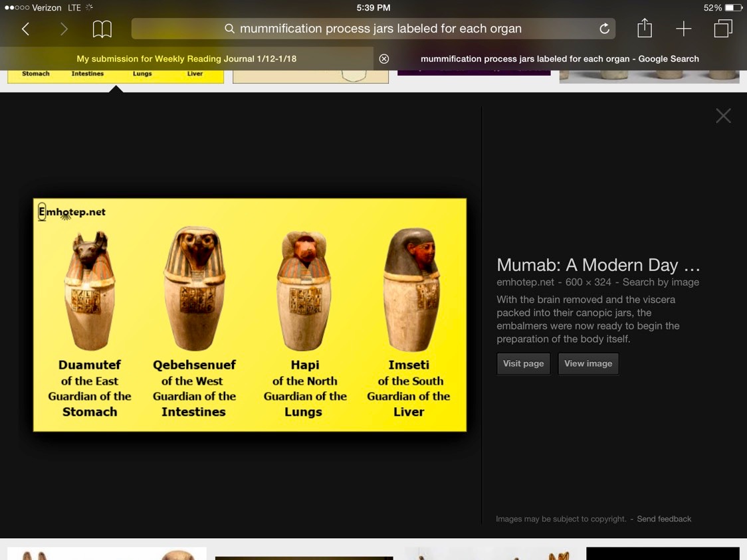Select the yellow canopic jars thumbnail above

[x=116, y=76]
